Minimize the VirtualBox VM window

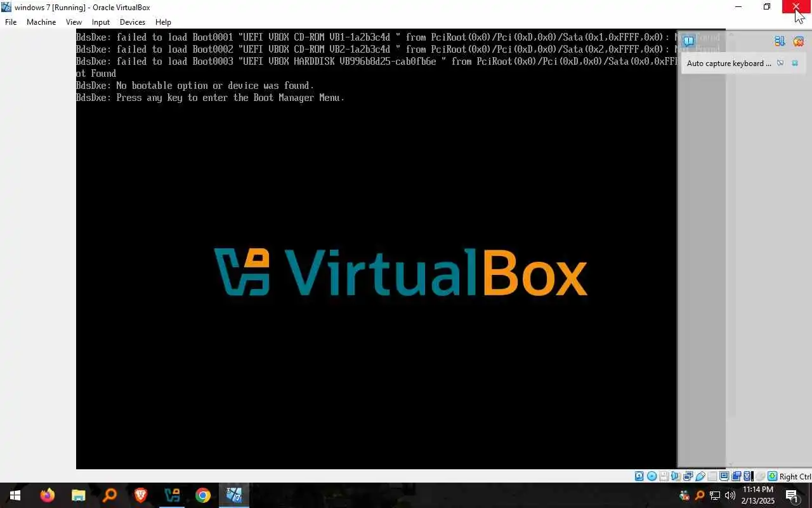[x=738, y=7]
